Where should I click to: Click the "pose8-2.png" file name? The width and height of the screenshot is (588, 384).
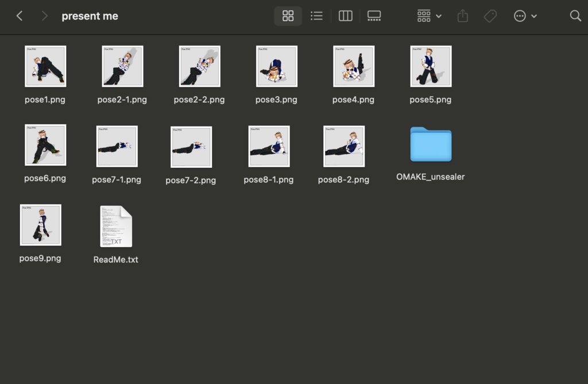(343, 179)
